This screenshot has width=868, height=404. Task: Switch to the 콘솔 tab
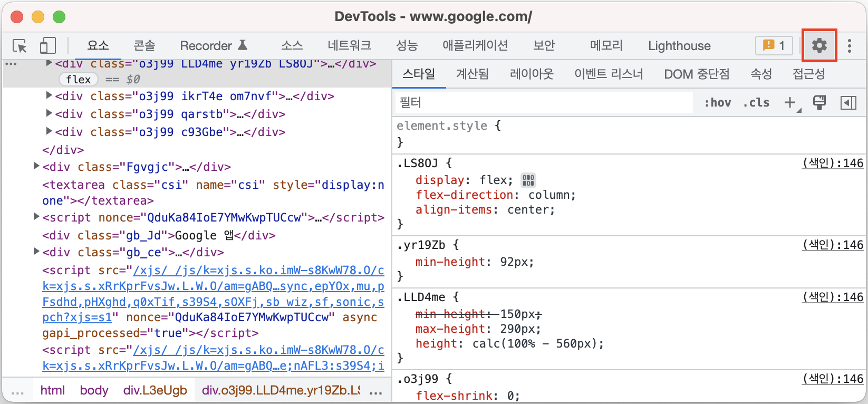[144, 46]
